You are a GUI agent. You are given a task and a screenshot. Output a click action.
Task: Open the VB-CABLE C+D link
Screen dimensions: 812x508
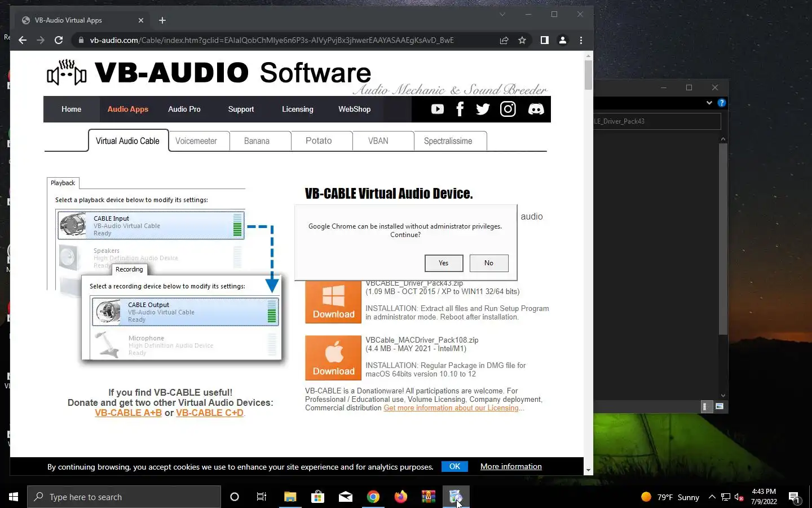point(210,413)
